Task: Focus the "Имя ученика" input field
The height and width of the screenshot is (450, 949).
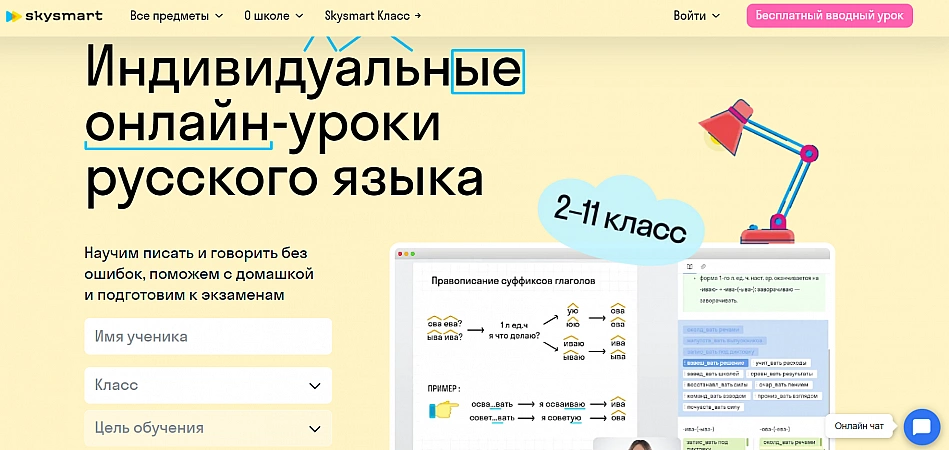Action: click(x=208, y=337)
